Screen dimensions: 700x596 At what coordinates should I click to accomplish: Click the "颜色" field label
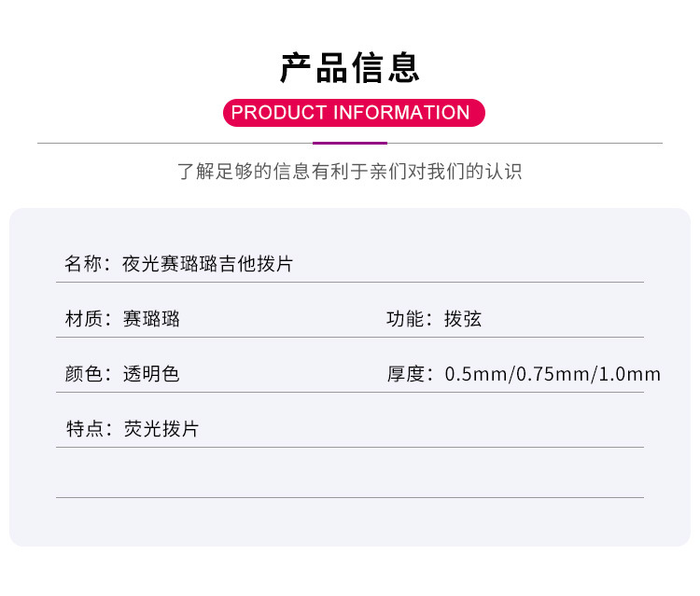click(83, 374)
